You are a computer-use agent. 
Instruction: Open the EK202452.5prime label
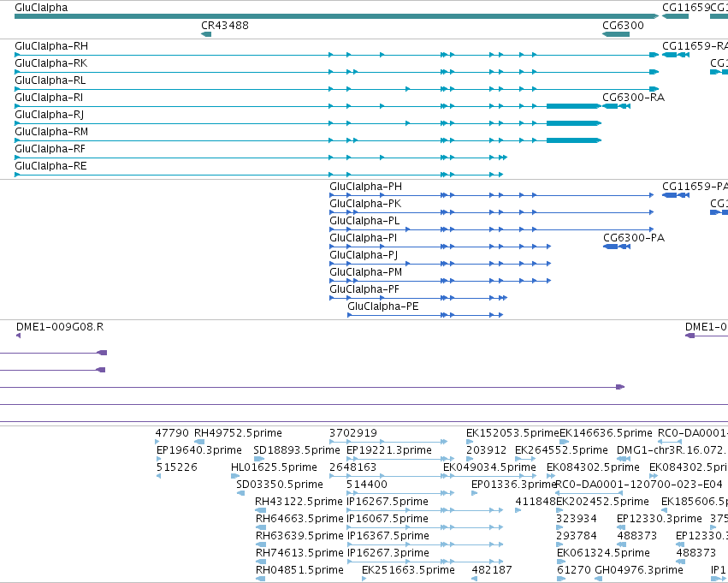click(602, 502)
